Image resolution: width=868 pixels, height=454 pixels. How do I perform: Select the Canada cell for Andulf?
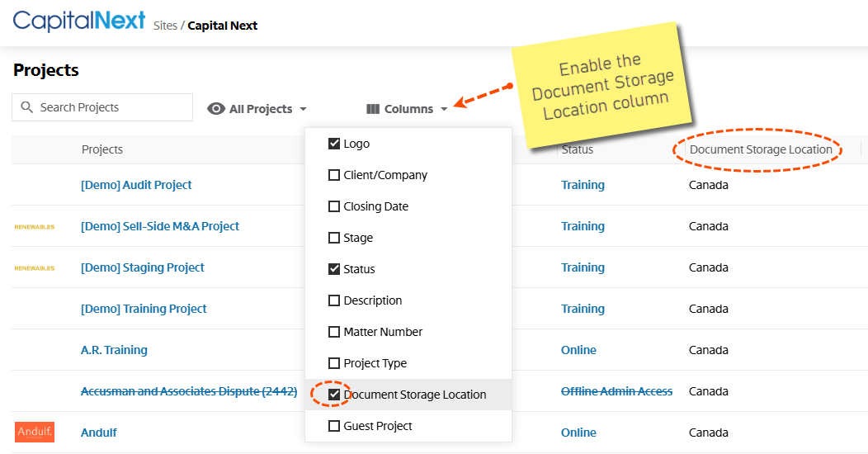(709, 433)
